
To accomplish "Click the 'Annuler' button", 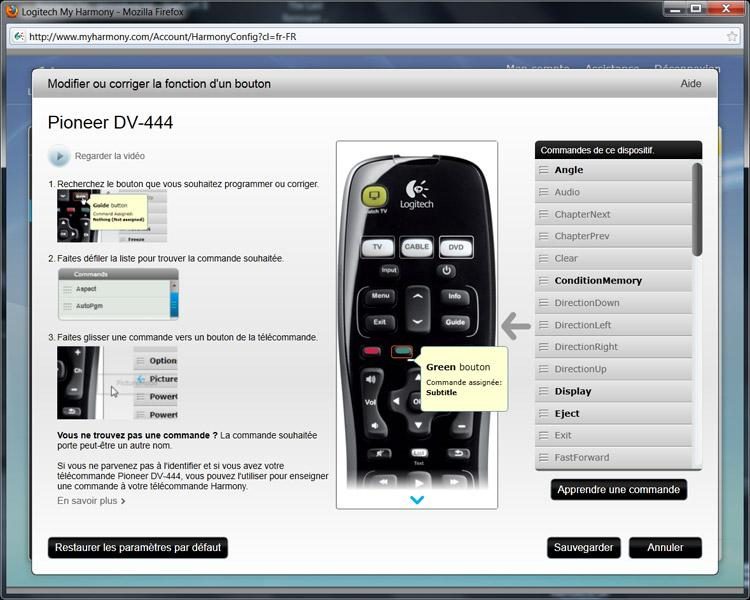I will pyautogui.click(x=665, y=547).
